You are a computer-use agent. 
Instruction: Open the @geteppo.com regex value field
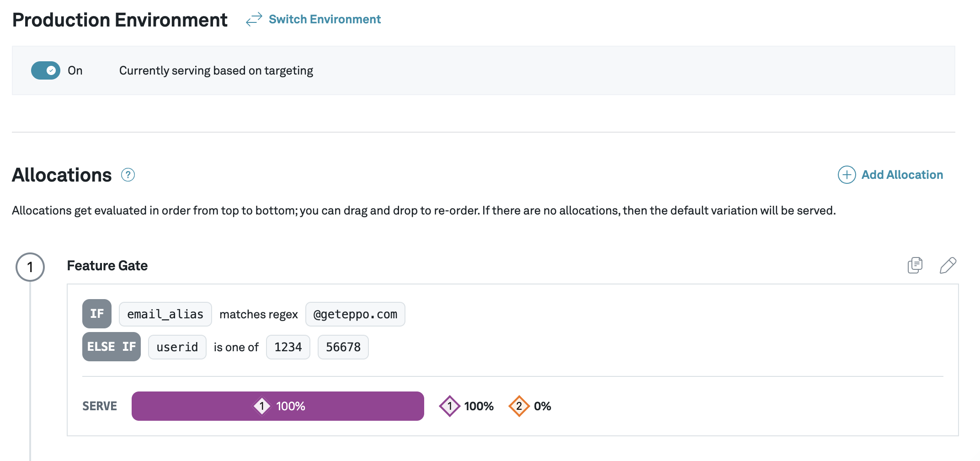click(x=355, y=314)
